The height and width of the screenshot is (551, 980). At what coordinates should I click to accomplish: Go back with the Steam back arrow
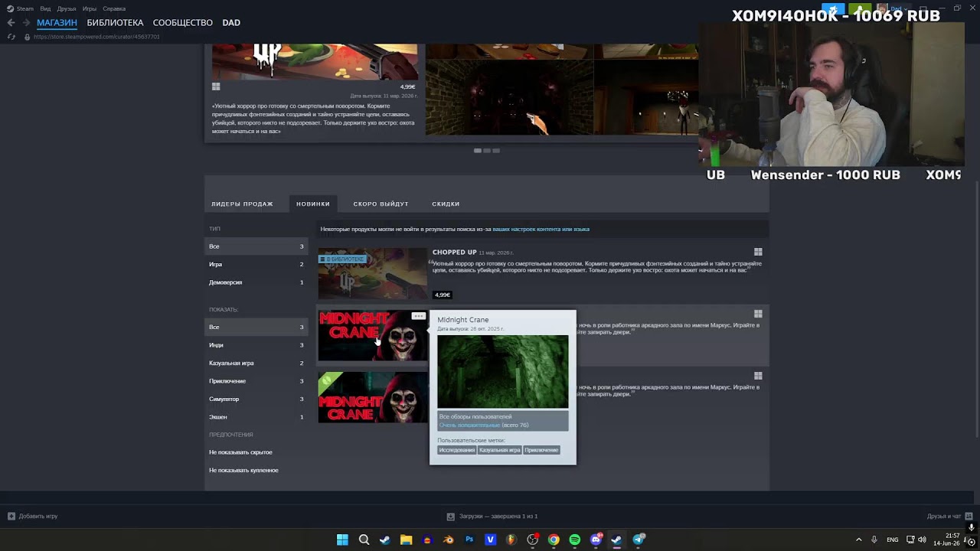point(11,23)
